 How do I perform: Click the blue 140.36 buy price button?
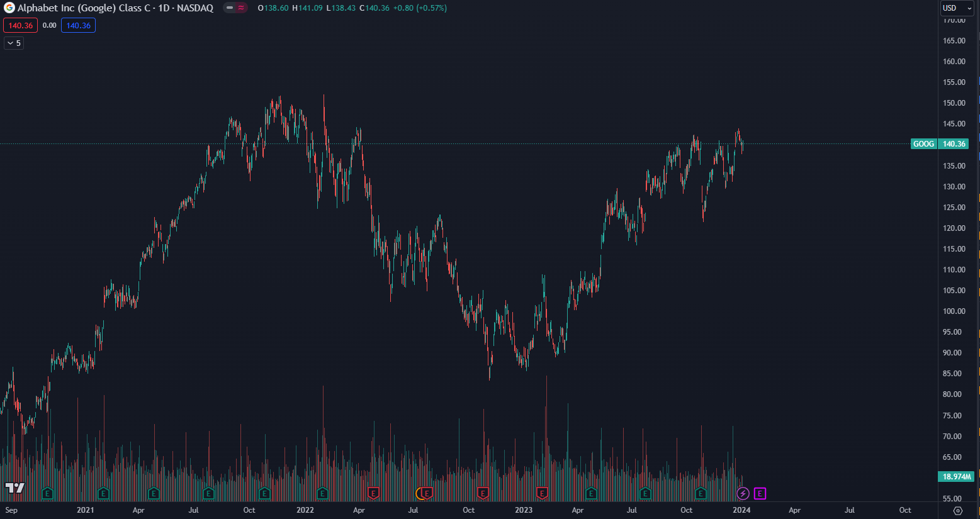79,26
